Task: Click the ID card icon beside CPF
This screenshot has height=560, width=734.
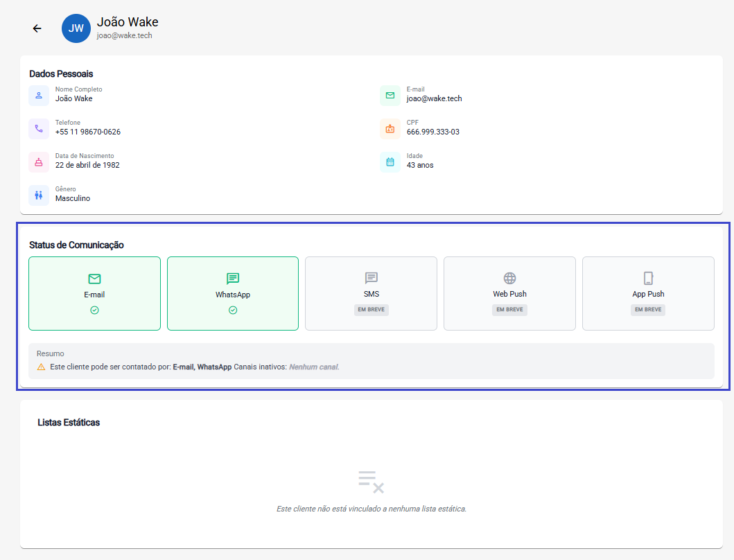Action: coord(390,128)
